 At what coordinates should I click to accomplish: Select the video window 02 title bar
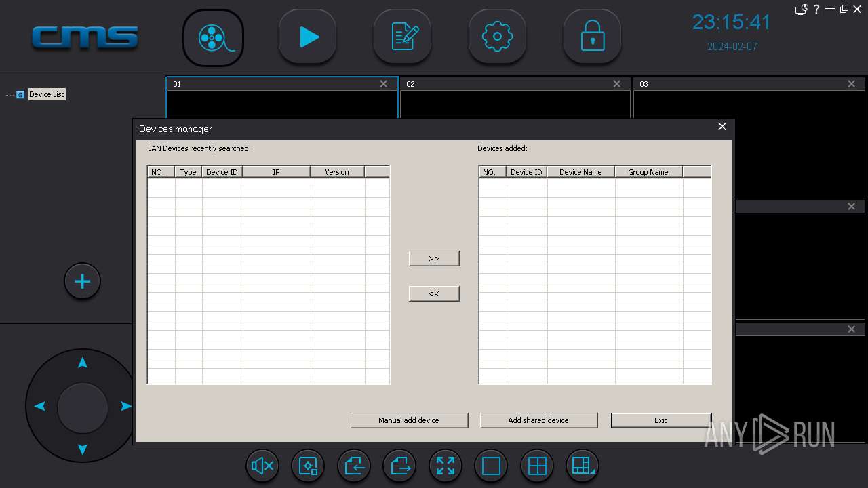click(x=515, y=84)
